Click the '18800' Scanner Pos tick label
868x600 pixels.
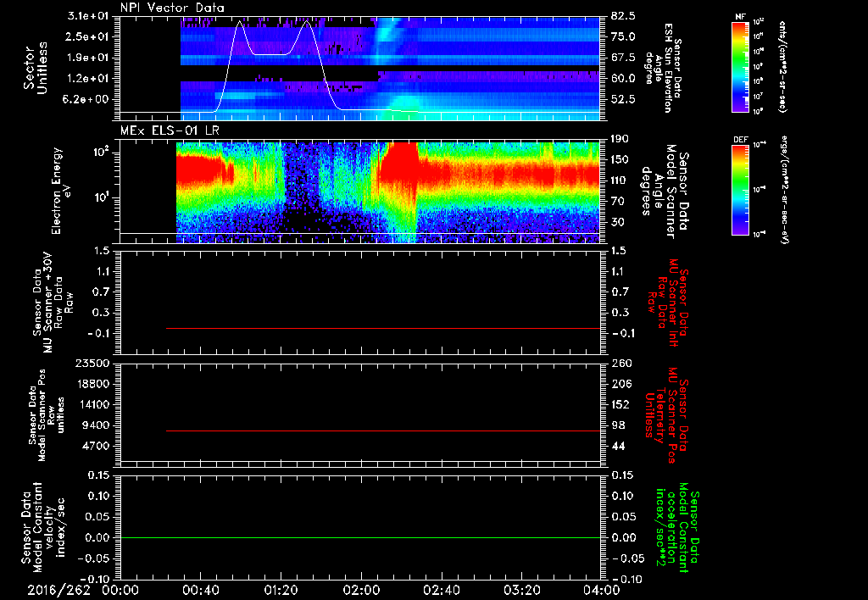tap(92, 384)
